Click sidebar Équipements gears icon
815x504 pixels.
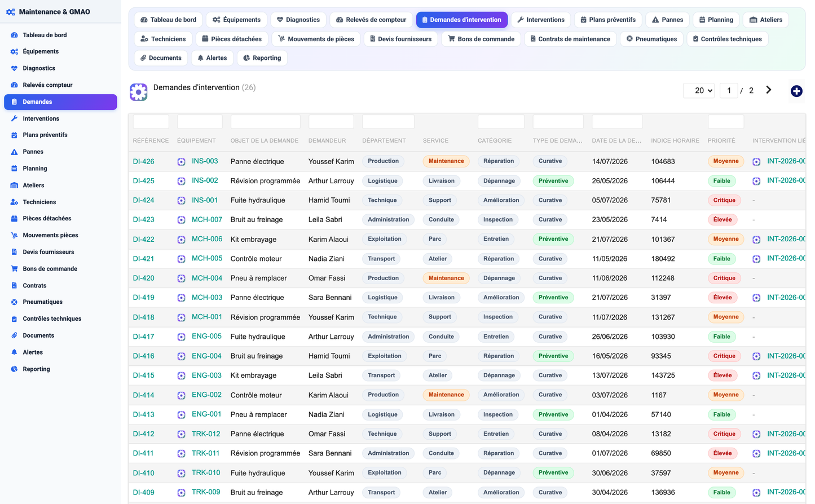tap(14, 52)
